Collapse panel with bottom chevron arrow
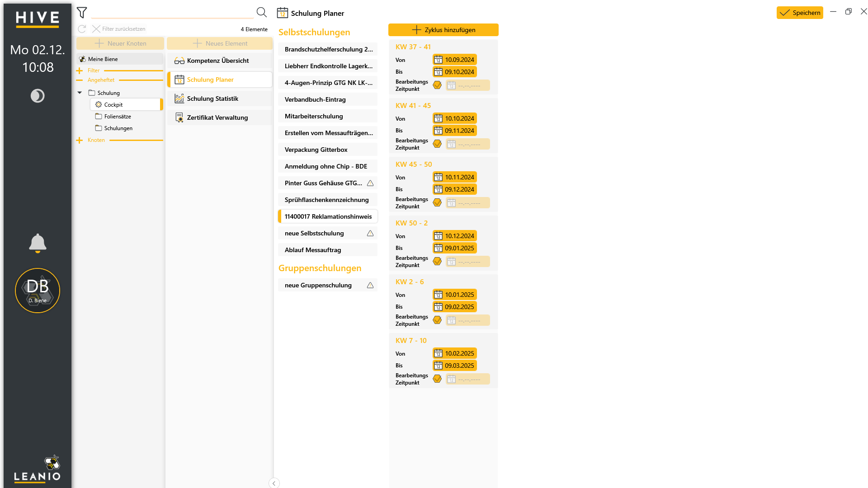868x488 pixels. pos(274,483)
